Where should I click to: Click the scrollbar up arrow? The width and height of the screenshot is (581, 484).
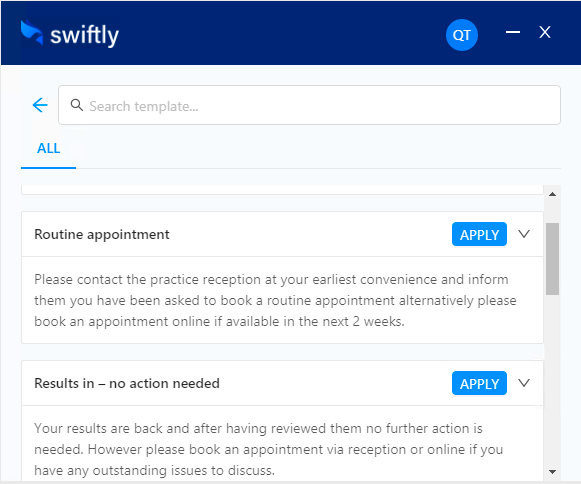(x=552, y=194)
